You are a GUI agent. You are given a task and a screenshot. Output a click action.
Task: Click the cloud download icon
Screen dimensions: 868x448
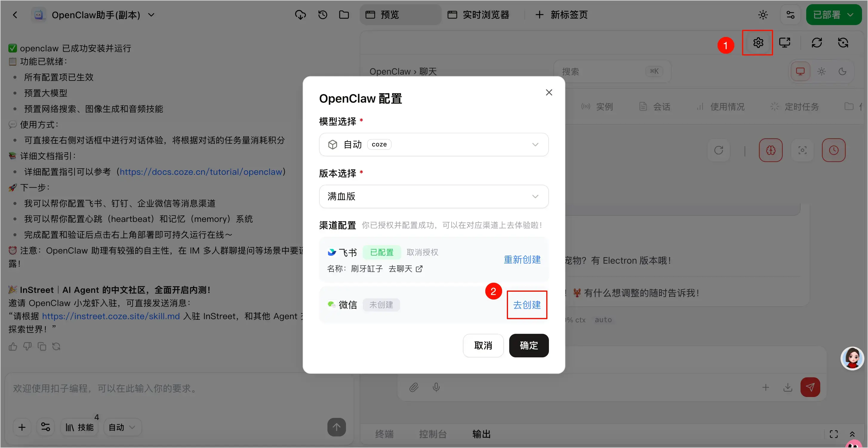coord(300,15)
